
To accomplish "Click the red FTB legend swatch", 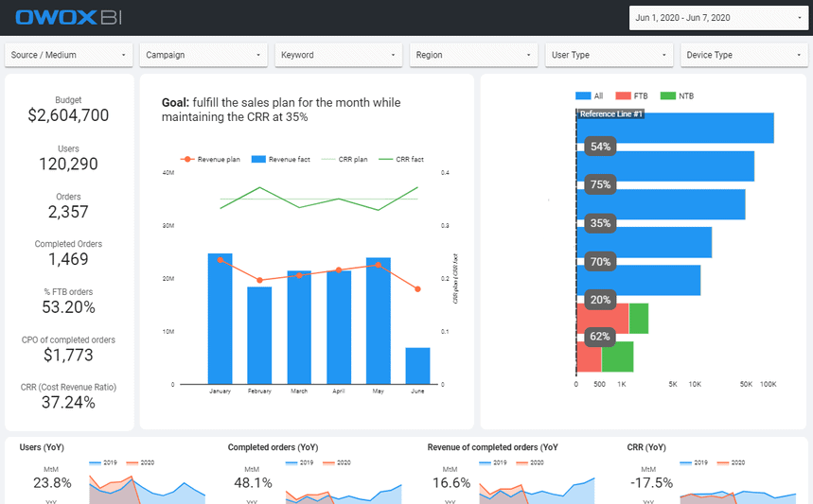I will click(623, 96).
